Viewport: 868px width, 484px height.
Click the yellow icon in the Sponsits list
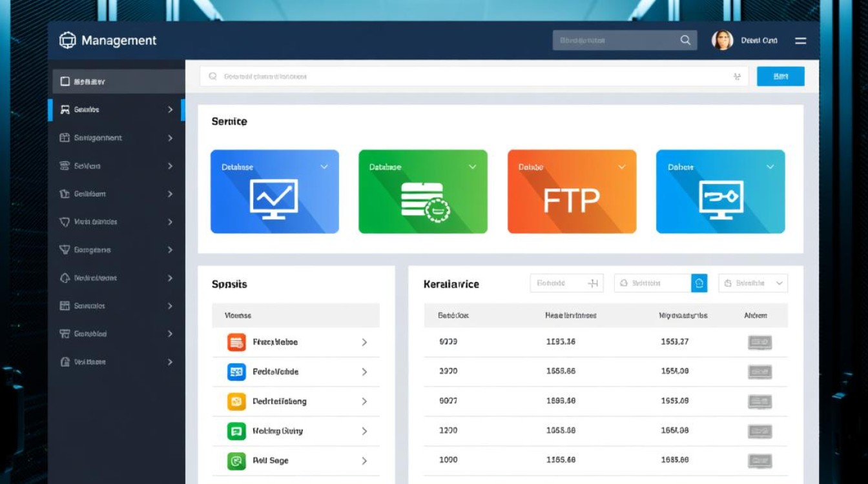[x=236, y=401]
